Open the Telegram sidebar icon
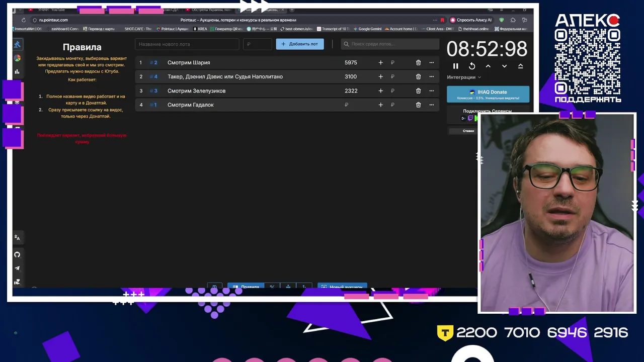 tap(17, 268)
